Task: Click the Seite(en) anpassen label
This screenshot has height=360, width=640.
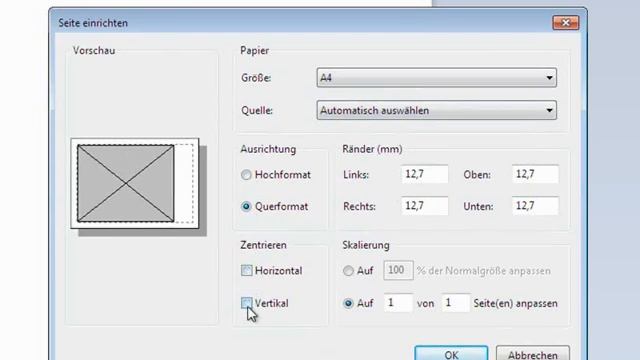Action: 516,303
